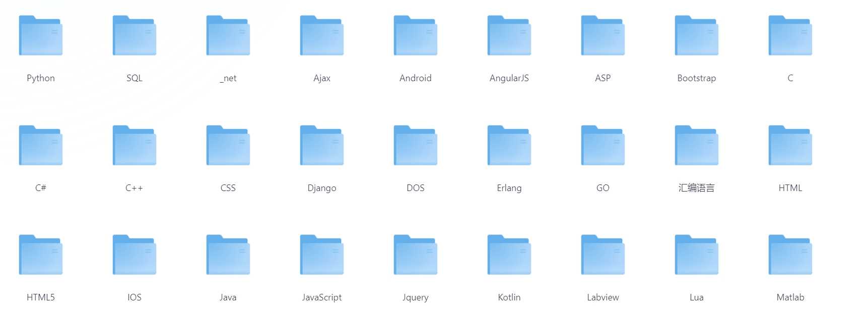Click the "汇编语言" name label

coord(697,188)
